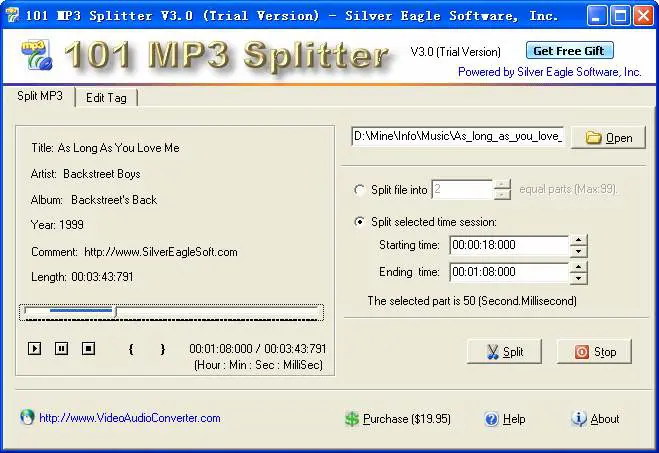
Task: Open the Help link
Action: 514,419
